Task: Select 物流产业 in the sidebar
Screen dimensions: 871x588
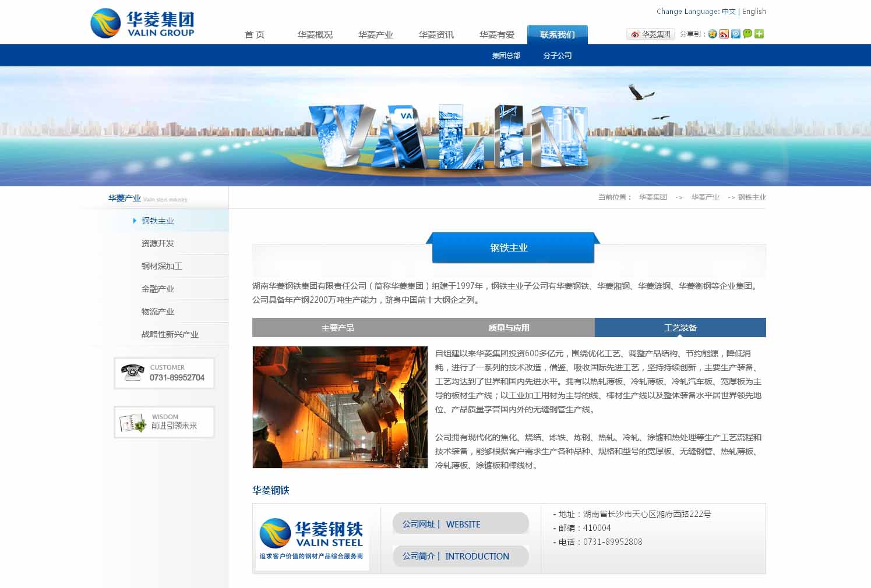Action: pos(158,311)
